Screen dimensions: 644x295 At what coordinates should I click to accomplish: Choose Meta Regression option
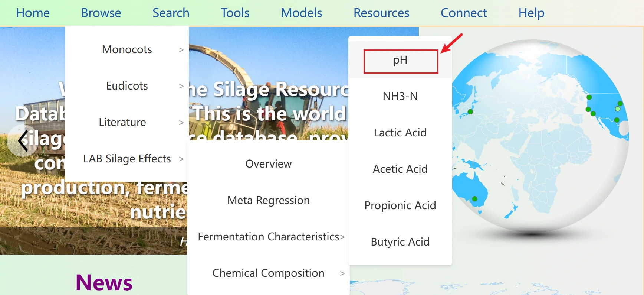pyautogui.click(x=268, y=201)
